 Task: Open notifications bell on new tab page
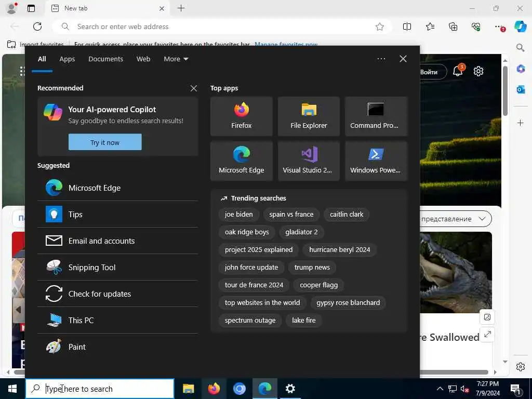[x=458, y=71]
